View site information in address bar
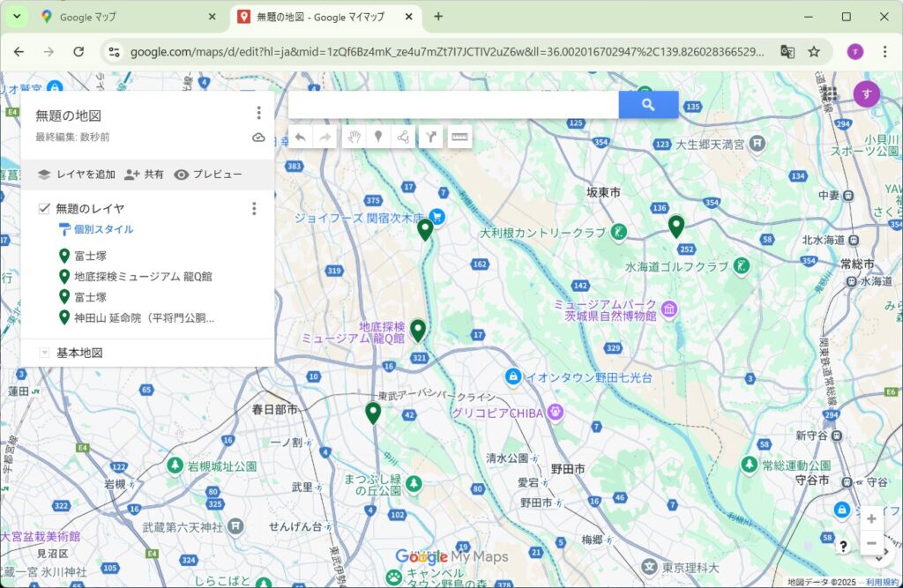 pyautogui.click(x=114, y=52)
